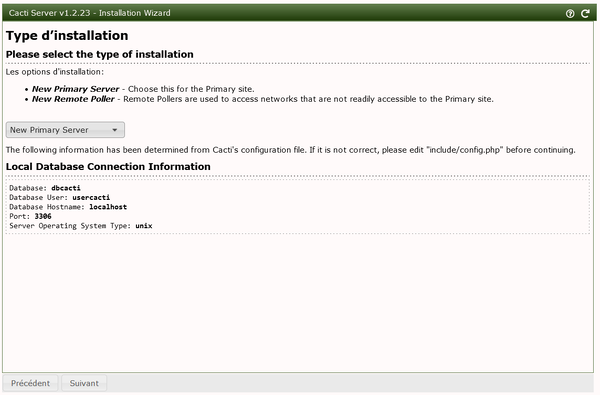Go back with the Précédent button

(30, 383)
